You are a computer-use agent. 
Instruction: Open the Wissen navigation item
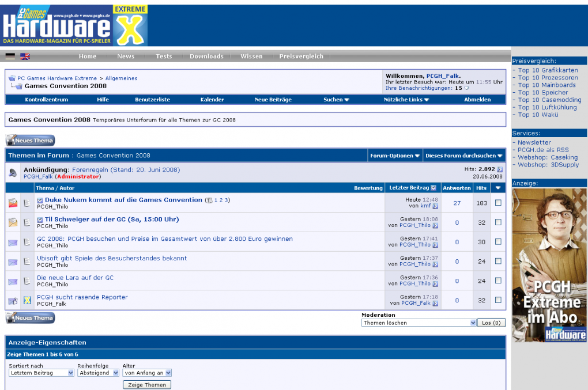pos(251,56)
